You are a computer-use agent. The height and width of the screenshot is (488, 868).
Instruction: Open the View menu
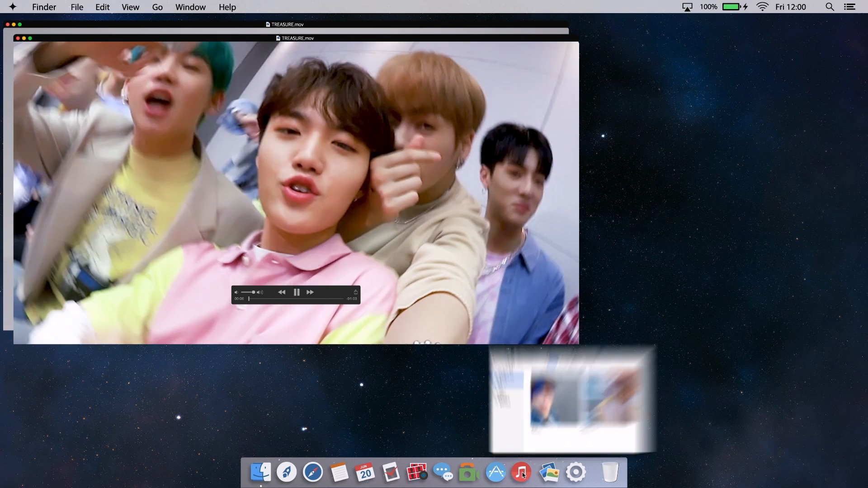click(x=130, y=7)
